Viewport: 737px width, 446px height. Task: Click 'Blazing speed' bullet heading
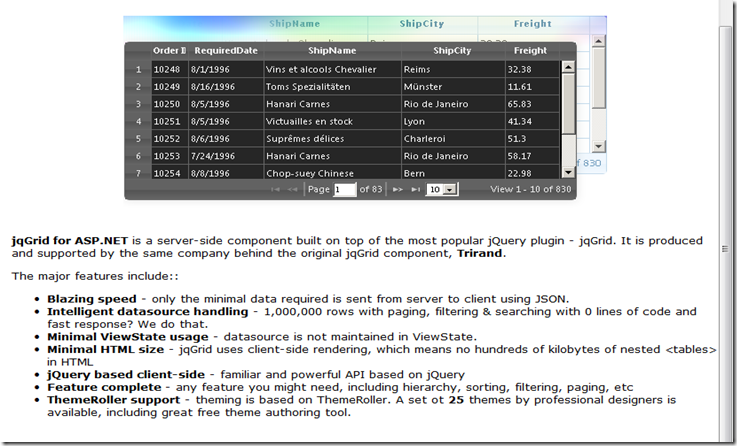pyautogui.click(x=92, y=299)
